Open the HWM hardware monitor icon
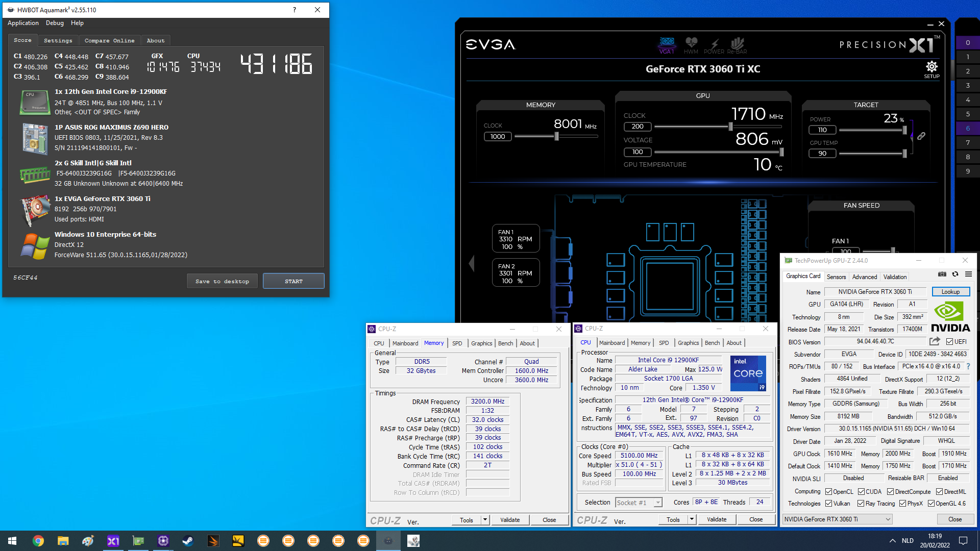The height and width of the screenshot is (551, 980). coord(691,45)
